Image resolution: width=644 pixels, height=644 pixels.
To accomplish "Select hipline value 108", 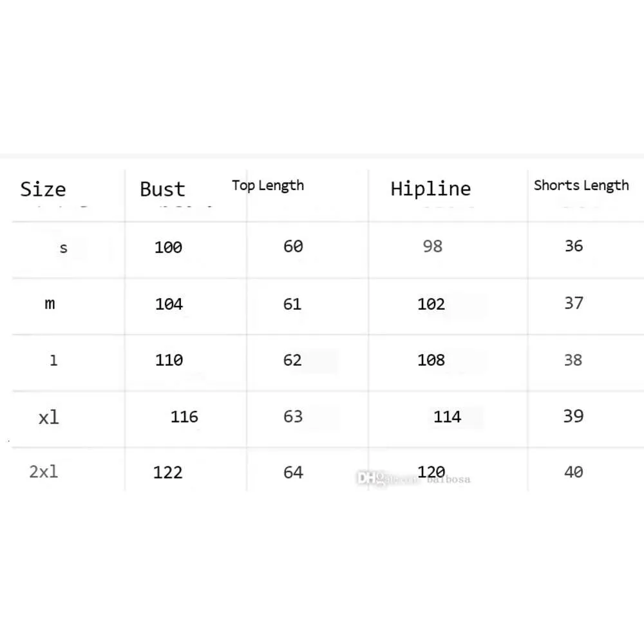I will 431,360.
